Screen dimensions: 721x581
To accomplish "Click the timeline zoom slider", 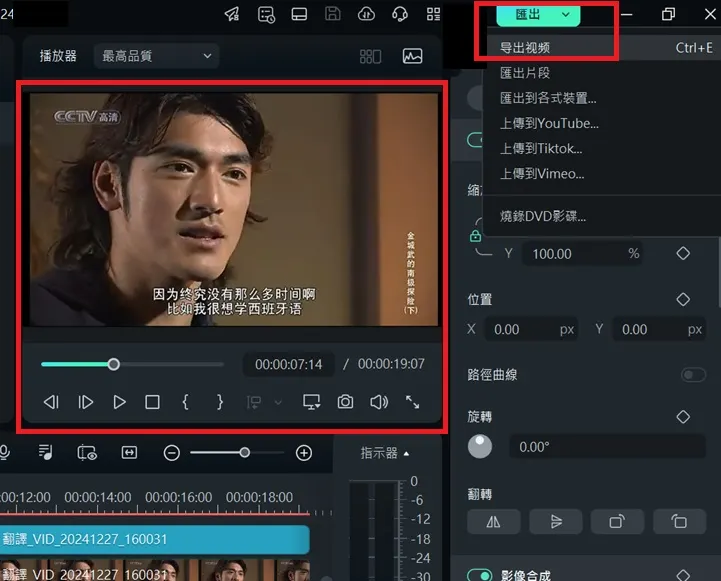I will coord(237,453).
